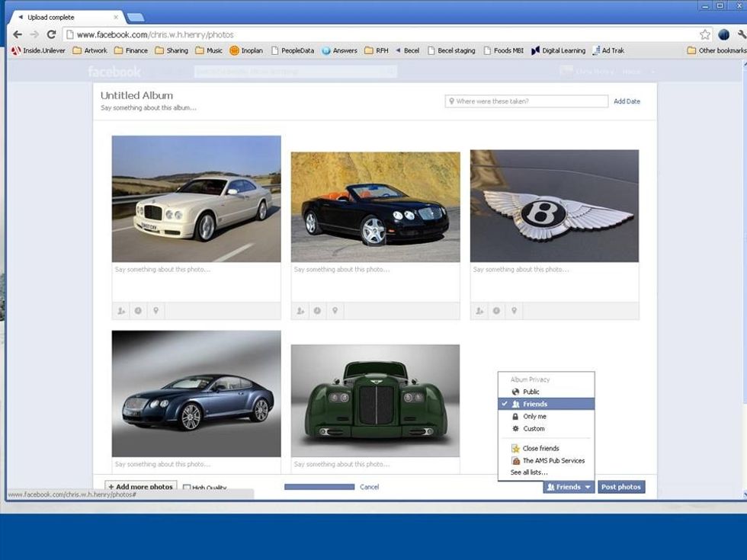Open Artwork bookmarks folder
The height and width of the screenshot is (560, 747).
90,50
